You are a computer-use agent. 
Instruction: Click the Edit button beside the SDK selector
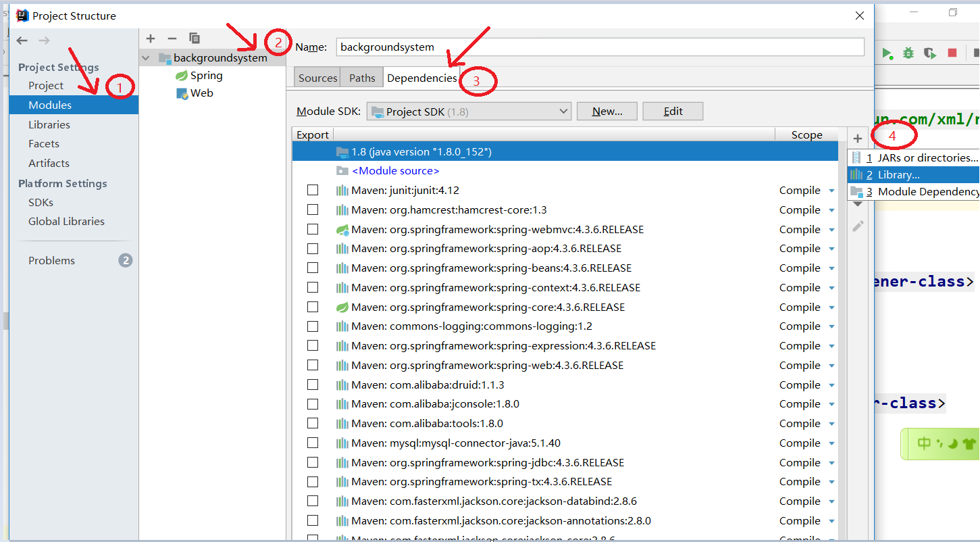672,111
